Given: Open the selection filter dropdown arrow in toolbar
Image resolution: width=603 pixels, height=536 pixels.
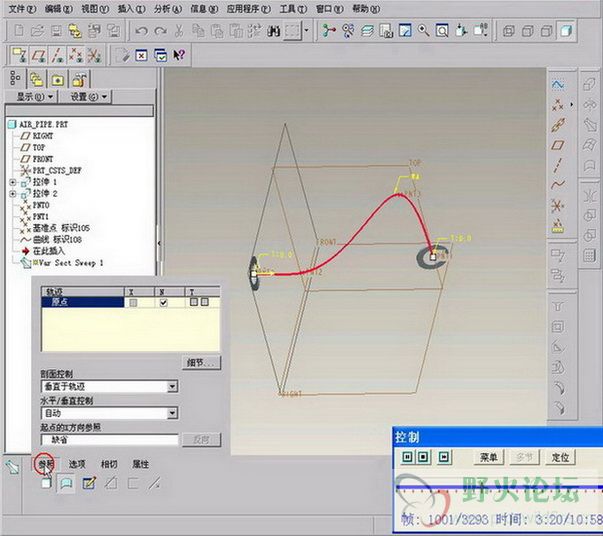Looking at the screenshot, I should [x=306, y=30].
